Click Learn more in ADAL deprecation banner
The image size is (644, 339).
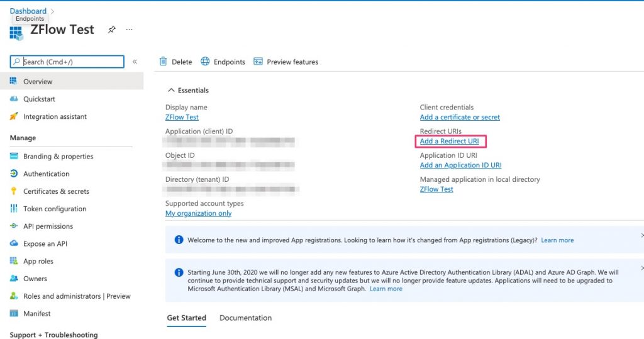[386, 289]
